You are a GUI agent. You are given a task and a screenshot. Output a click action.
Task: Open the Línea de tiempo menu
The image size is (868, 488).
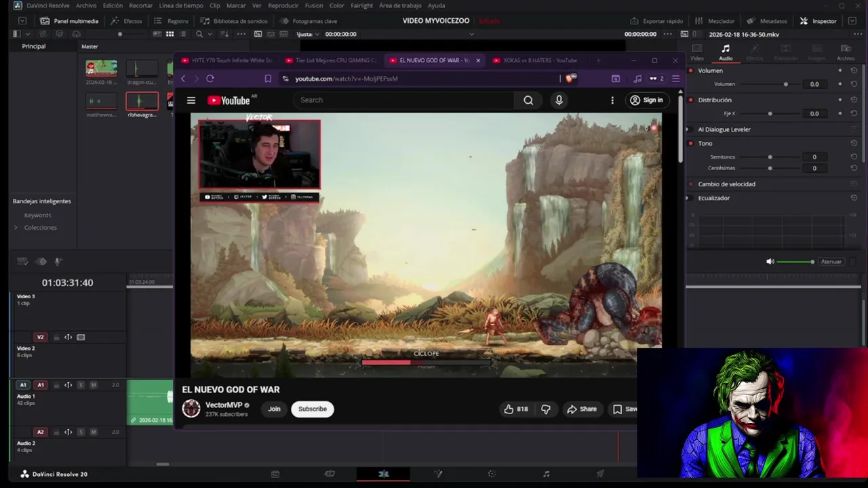tap(181, 5)
